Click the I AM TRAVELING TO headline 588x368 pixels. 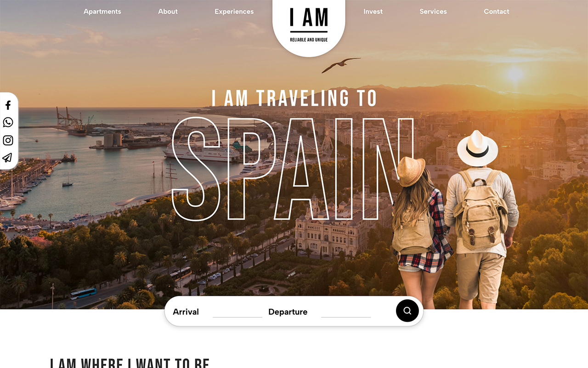(294, 98)
